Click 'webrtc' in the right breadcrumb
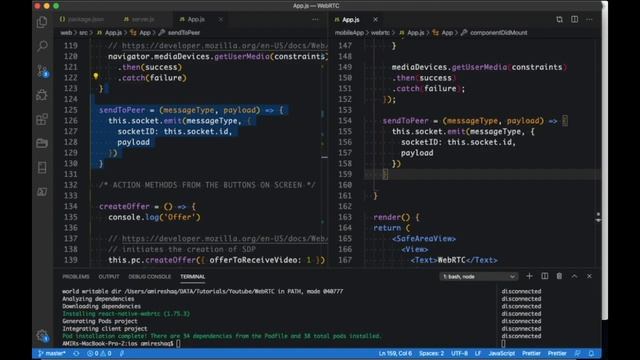Screen dimensions: 640x360 (x=380, y=33)
